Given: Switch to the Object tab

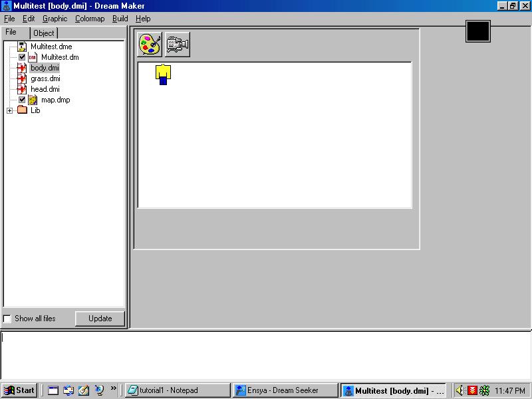Looking at the screenshot, I should click(x=43, y=33).
